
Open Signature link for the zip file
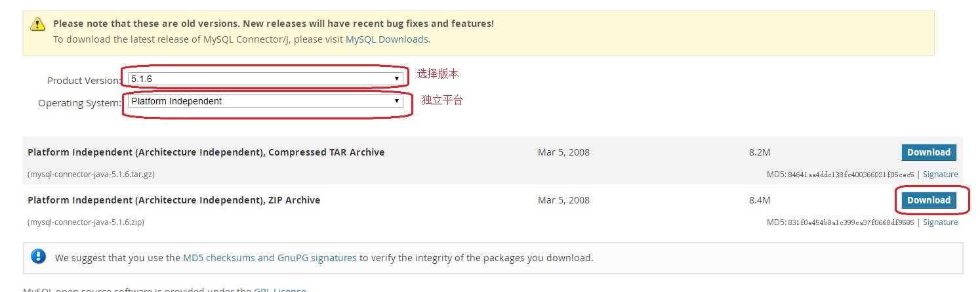click(940, 222)
